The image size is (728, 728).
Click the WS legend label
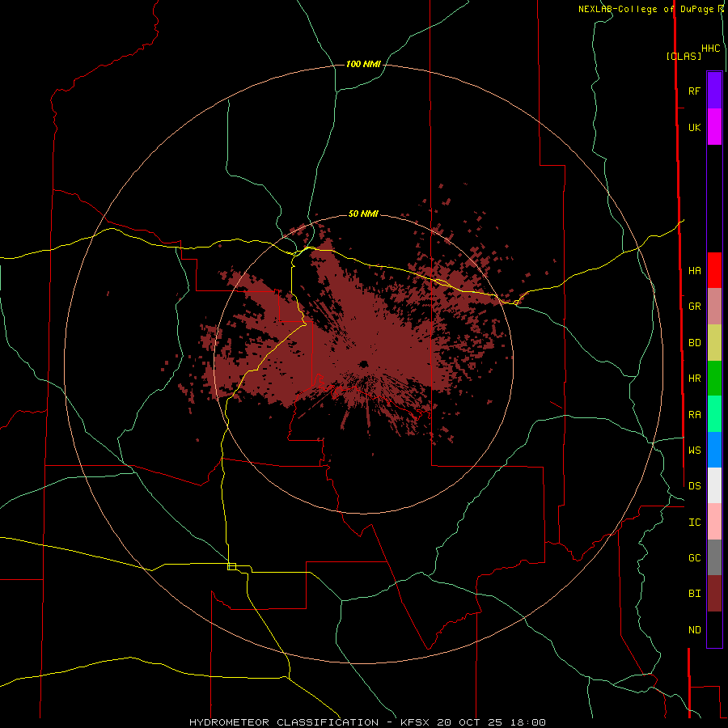point(694,451)
